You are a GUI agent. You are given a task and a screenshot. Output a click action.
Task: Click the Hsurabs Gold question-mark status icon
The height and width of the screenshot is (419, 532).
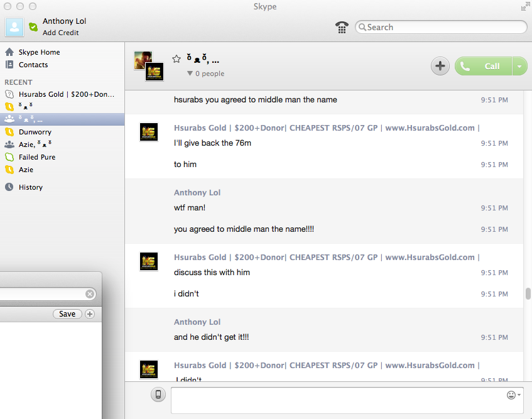coord(9,94)
